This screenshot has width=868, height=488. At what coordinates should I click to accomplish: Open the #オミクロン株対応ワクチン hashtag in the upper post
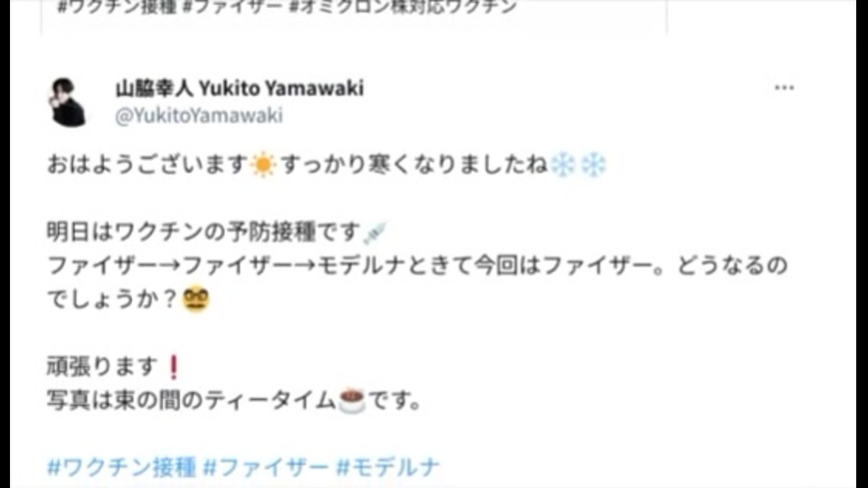pyautogui.click(x=403, y=7)
